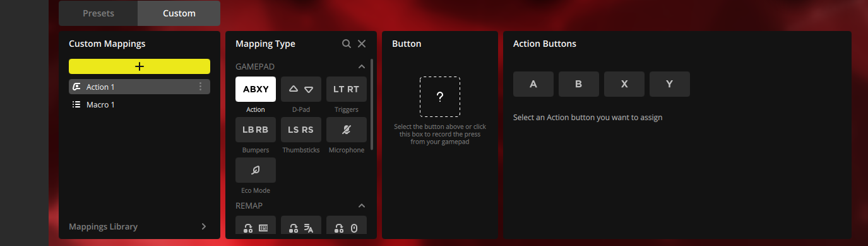Viewport: 868px width, 246px height.
Task: Switch to the Presets tab
Action: pos(98,13)
